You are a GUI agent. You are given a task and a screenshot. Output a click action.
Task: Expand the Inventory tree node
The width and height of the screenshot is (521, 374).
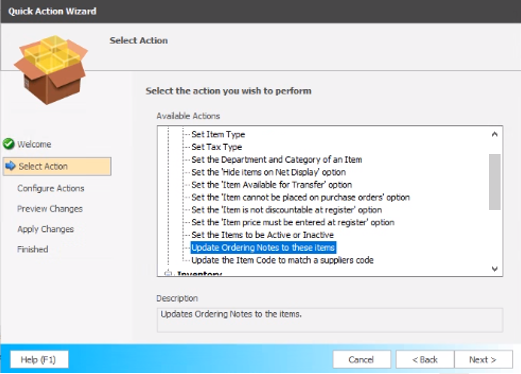tap(168, 274)
